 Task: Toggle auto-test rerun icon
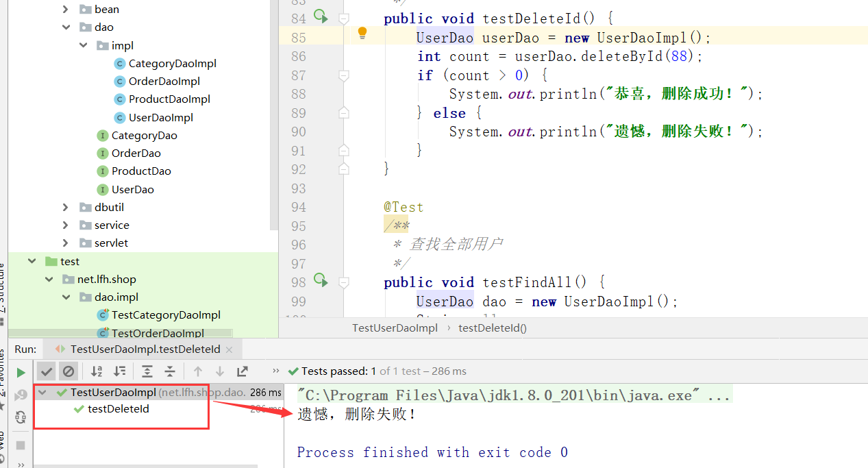(21, 417)
